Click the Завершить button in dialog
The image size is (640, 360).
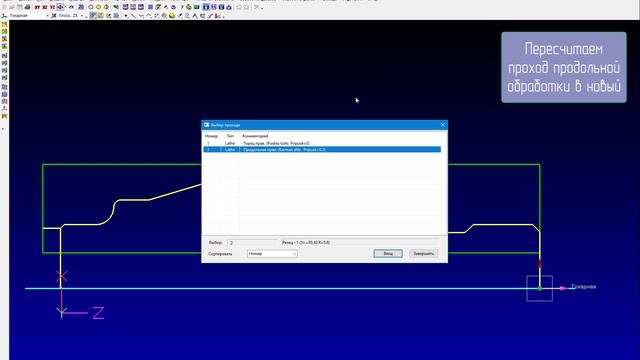click(423, 253)
